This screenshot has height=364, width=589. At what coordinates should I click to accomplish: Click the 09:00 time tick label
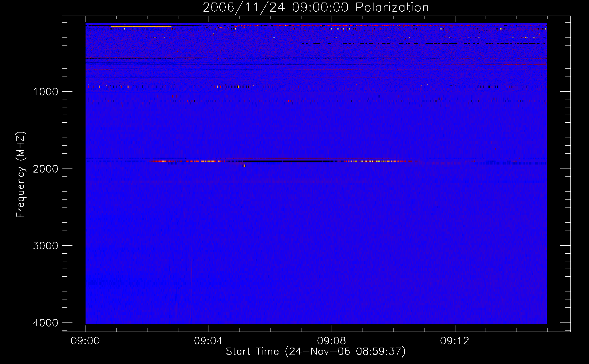click(x=86, y=341)
